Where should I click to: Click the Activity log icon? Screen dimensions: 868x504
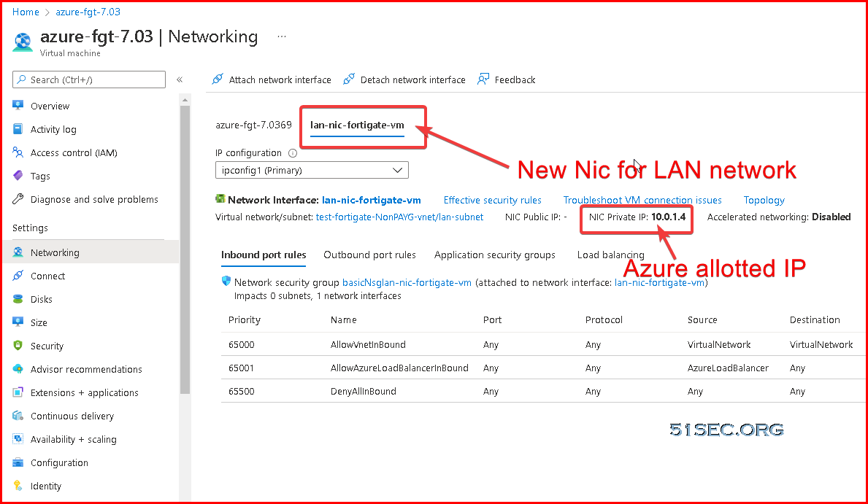tap(18, 129)
